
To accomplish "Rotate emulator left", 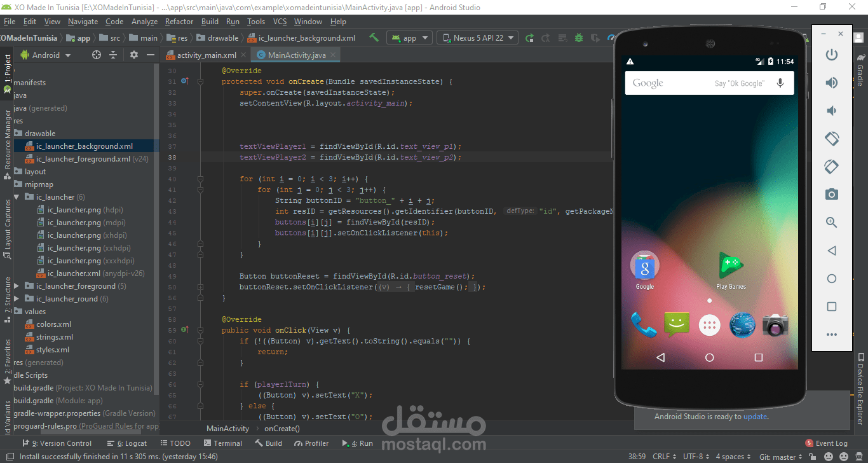I will point(831,138).
